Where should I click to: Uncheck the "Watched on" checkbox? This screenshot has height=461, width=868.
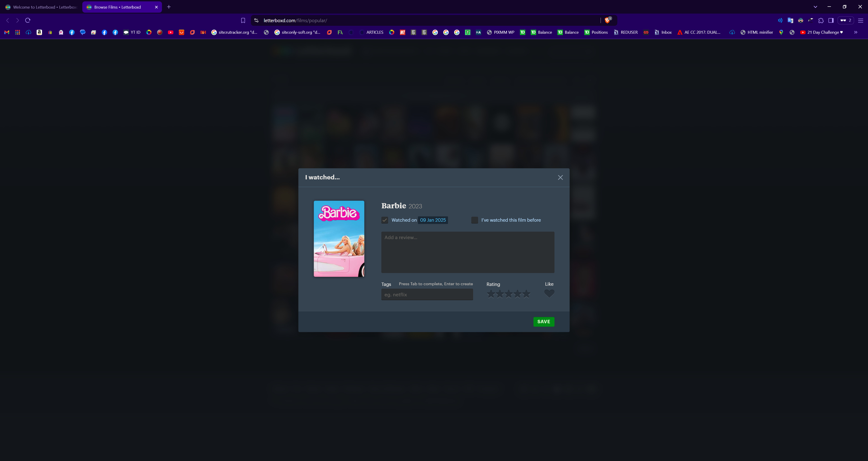click(x=384, y=220)
